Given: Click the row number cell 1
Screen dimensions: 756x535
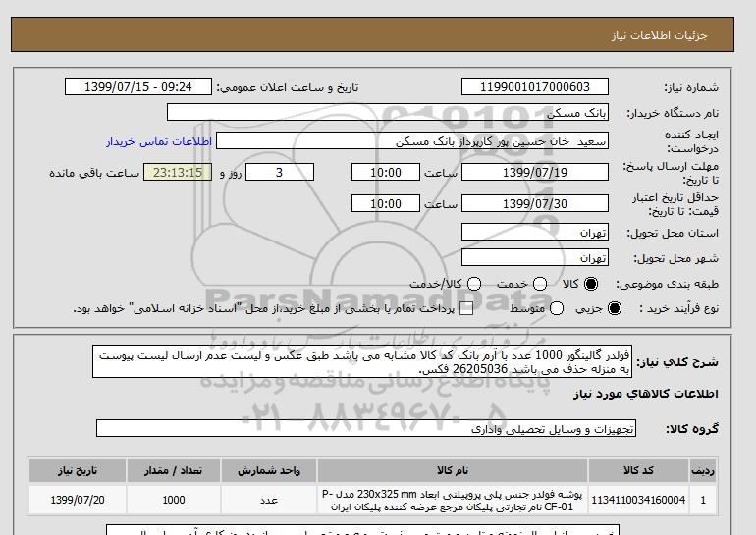Looking at the screenshot, I should (x=703, y=500).
